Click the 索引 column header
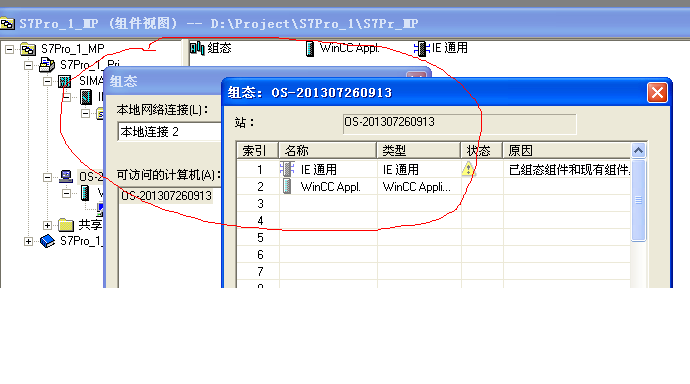Viewport: 690px width, 384px height. point(257,150)
